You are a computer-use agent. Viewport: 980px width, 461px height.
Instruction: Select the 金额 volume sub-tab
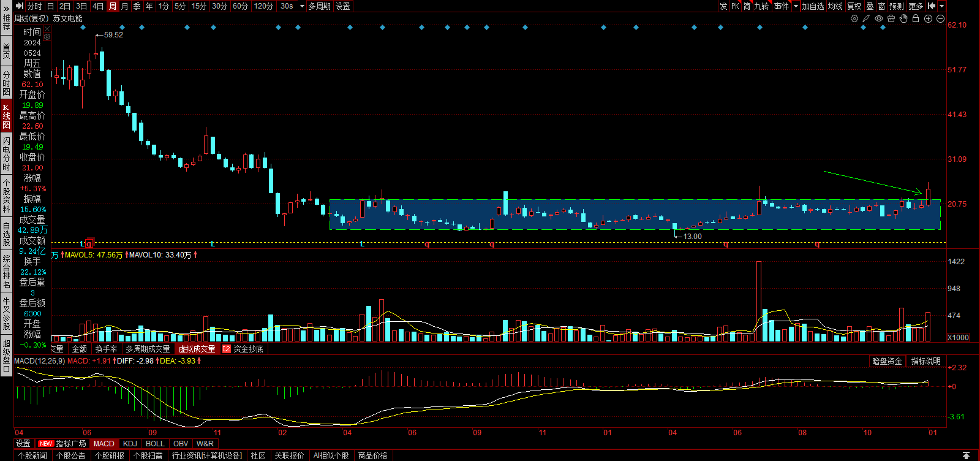point(80,349)
